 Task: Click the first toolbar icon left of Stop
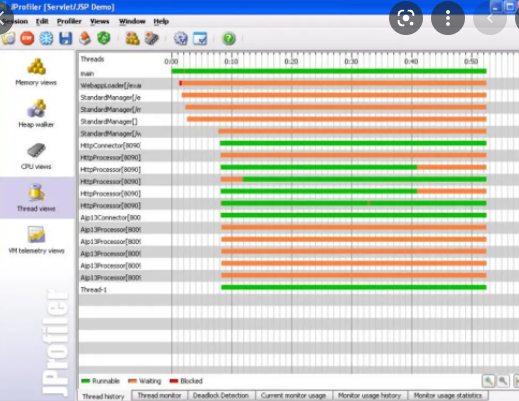click(8, 38)
